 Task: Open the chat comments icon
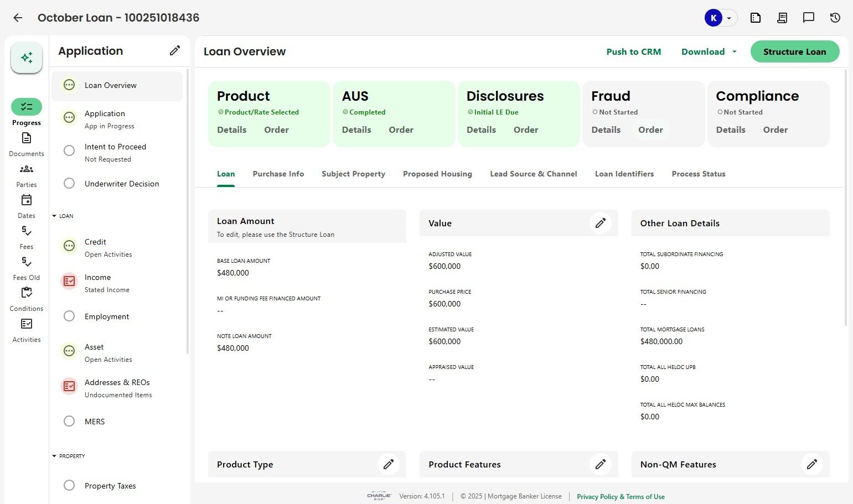click(x=809, y=18)
